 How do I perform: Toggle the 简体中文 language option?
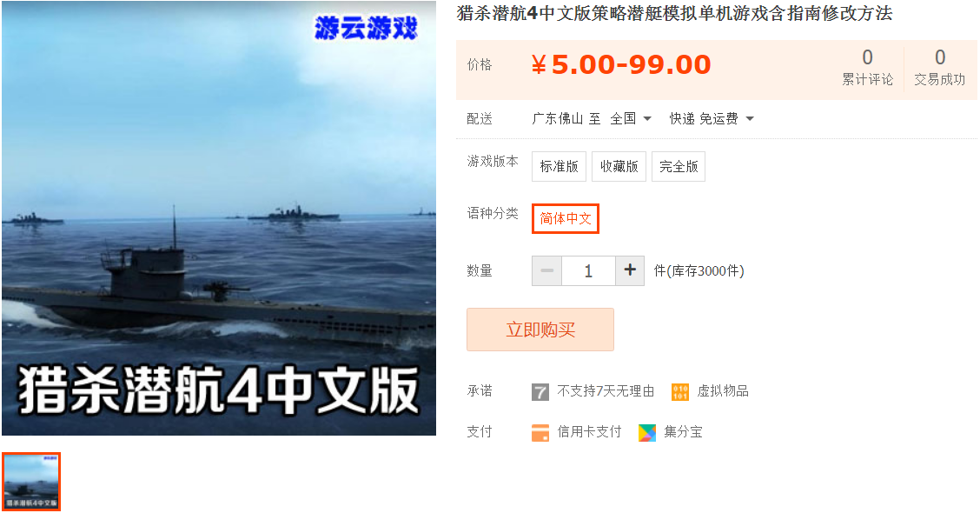coord(565,219)
